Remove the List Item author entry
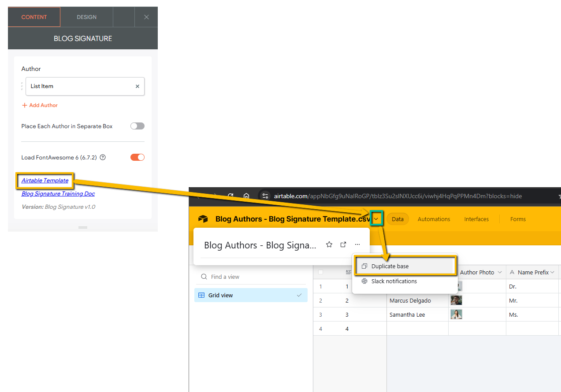 tap(137, 86)
